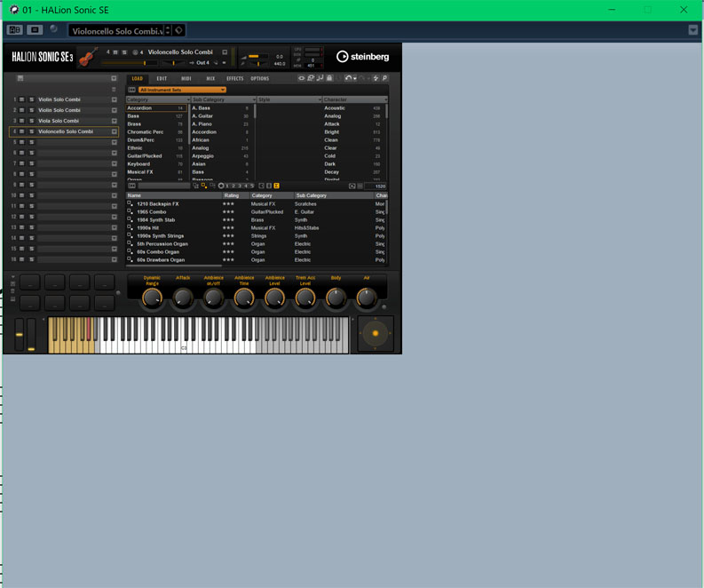The height and width of the screenshot is (588, 704).
Task: Adjust the Ambience Time knob
Action: pos(244,298)
